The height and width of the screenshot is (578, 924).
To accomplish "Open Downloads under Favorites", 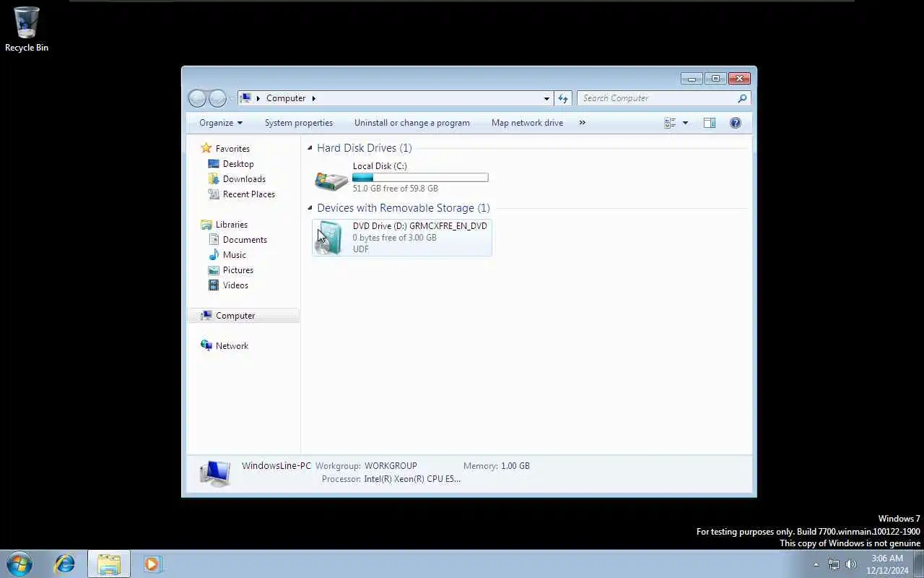I will [x=244, y=179].
